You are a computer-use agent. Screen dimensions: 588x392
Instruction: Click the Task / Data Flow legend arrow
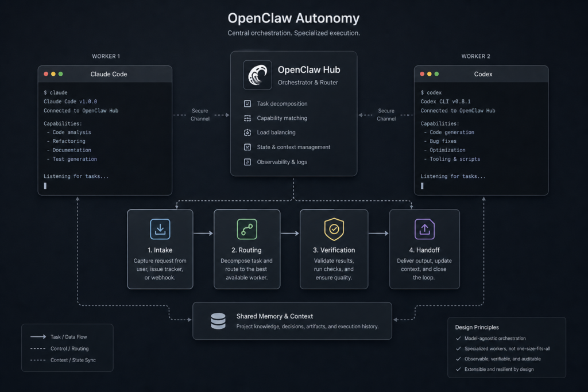pos(38,336)
